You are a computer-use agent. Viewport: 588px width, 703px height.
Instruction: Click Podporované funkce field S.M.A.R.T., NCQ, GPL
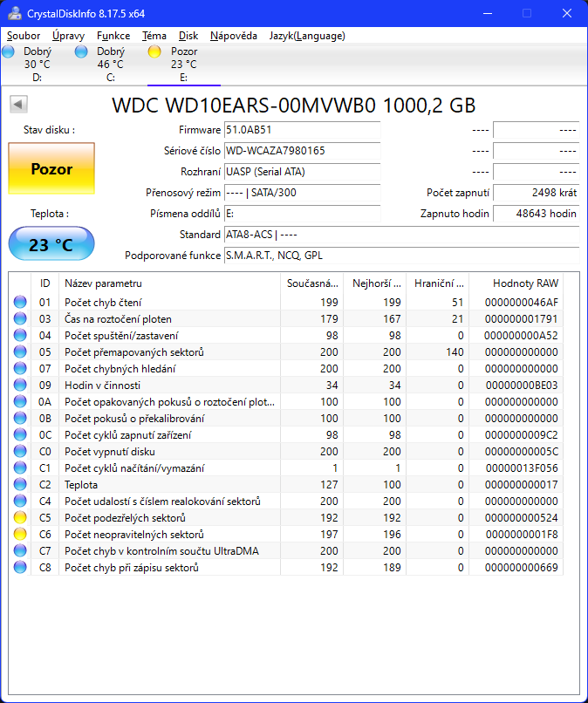tap(402, 256)
